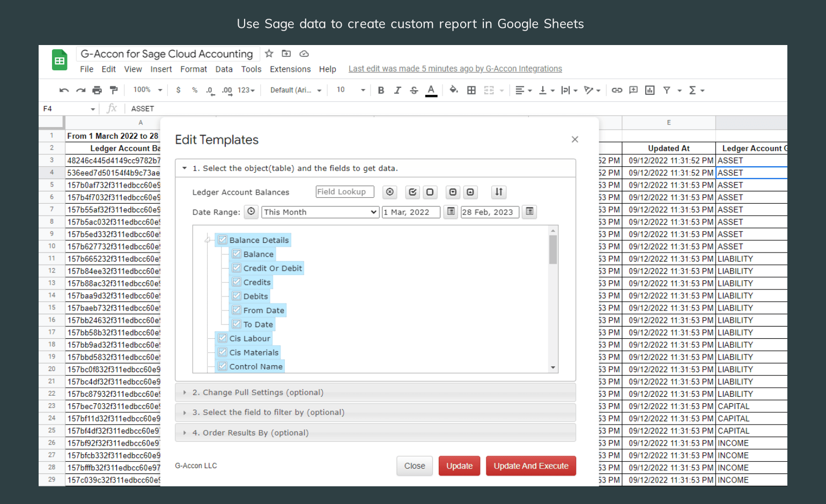Open the Google Sheets home icon
826x504 pixels.
(x=60, y=60)
